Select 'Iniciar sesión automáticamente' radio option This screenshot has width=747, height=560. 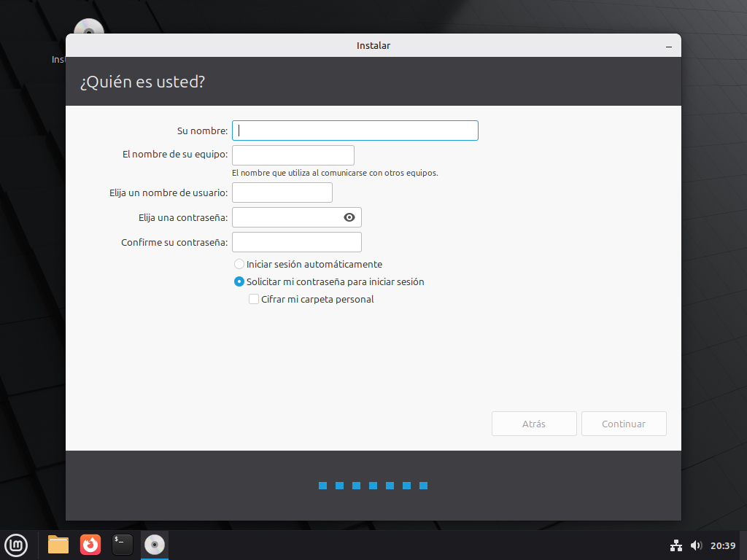tap(239, 264)
